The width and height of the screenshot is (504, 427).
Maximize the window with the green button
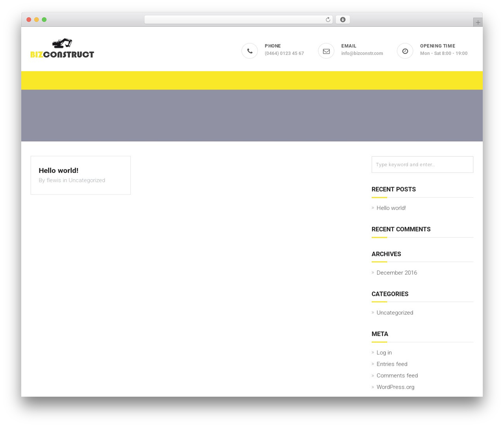point(44,20)
